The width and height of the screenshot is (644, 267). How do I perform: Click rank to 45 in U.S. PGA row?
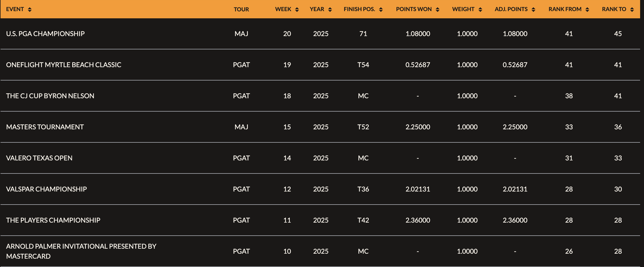[618, 34]
